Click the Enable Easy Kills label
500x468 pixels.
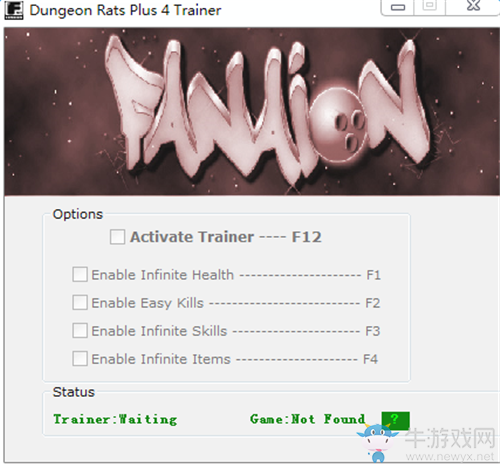(147, 303)
